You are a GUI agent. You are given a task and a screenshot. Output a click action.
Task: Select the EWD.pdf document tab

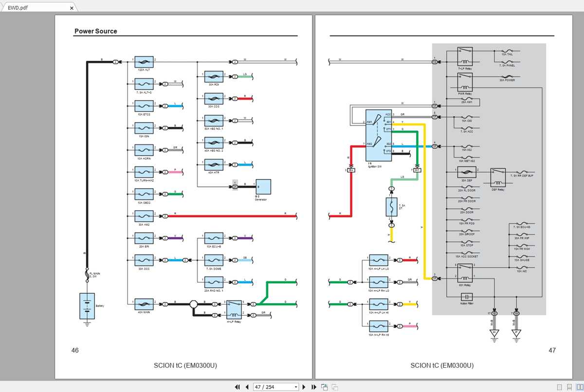click(40, 8)
